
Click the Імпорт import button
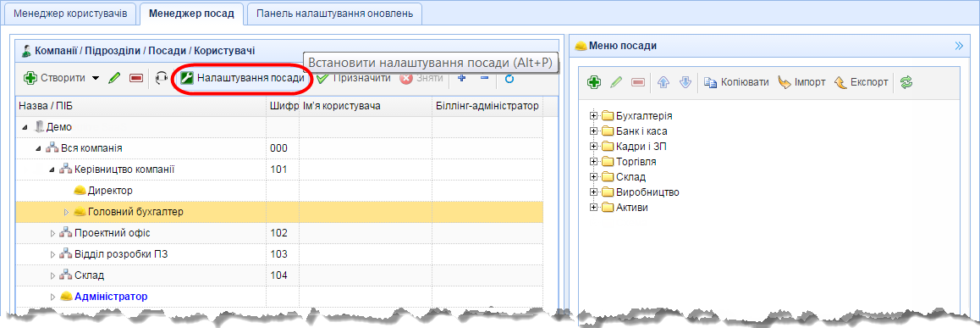click(x=802, y=82)
